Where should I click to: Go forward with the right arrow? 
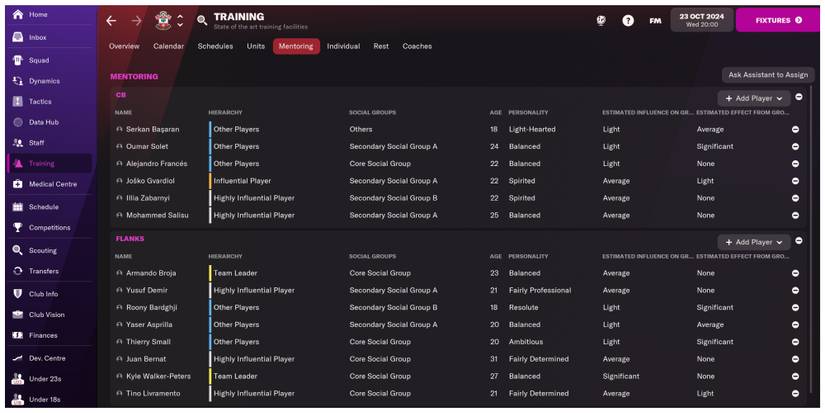(x=136, y=21)
